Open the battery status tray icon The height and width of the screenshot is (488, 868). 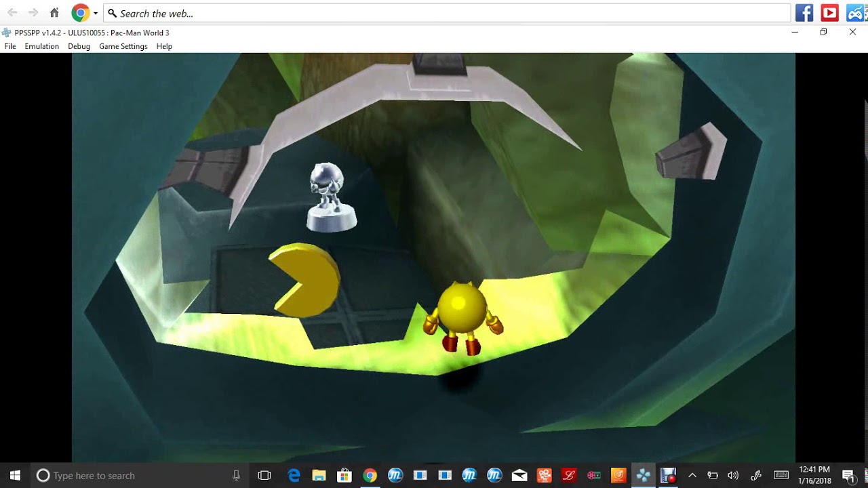[x=713, y=475]
